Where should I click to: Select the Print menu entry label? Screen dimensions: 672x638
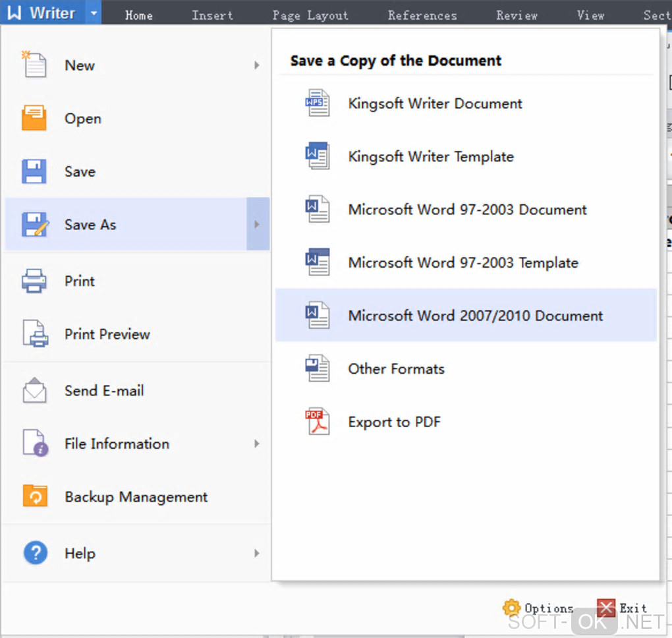[x=79, y=281]
